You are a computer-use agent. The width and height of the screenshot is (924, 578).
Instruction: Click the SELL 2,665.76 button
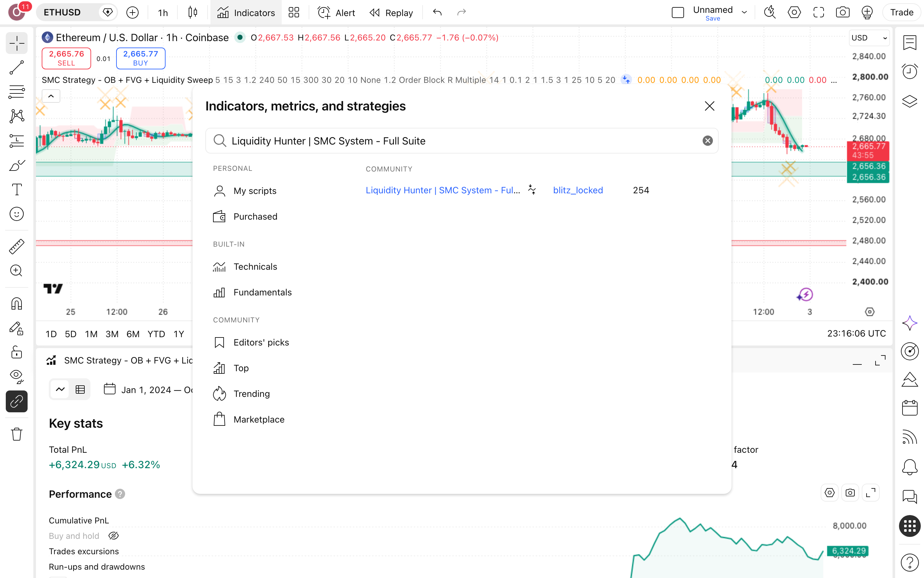coord(66,58)
